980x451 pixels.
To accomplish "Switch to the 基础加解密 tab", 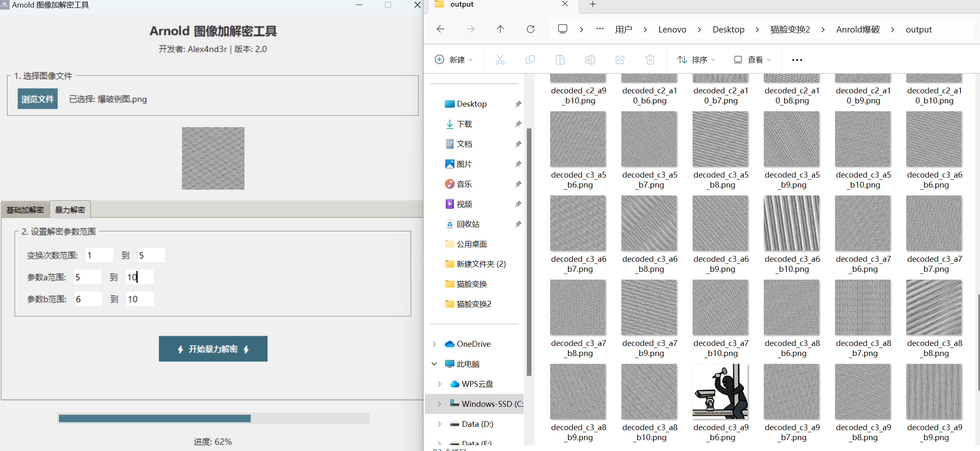I will 25,210.
